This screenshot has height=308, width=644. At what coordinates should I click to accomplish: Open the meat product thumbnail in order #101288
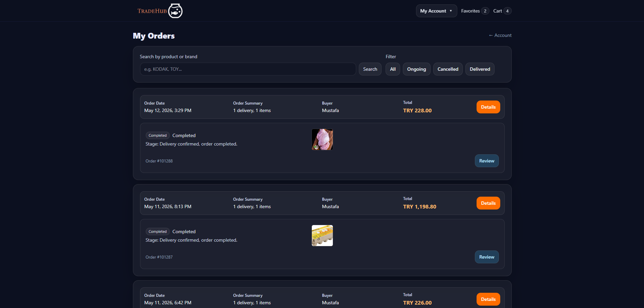coord(322,139)
